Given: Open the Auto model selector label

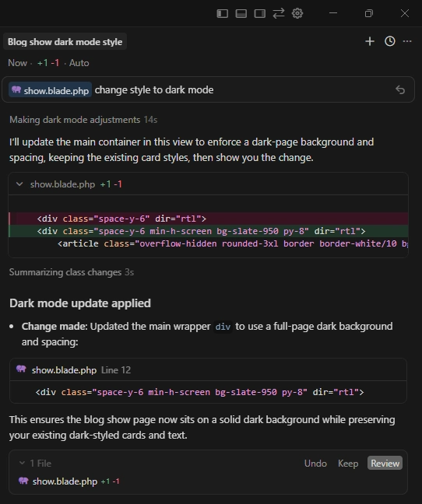Looking at the screenshot, I should [x=79, y=63].
